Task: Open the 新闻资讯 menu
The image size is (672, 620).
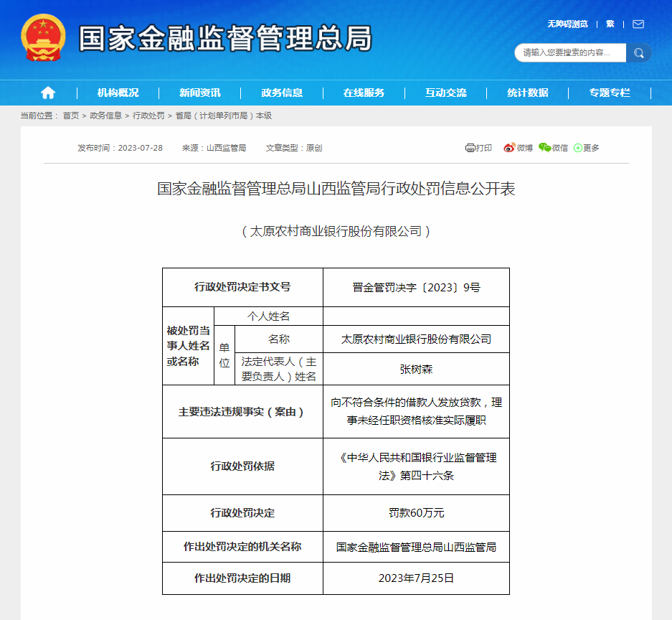Action: (199, 93)
